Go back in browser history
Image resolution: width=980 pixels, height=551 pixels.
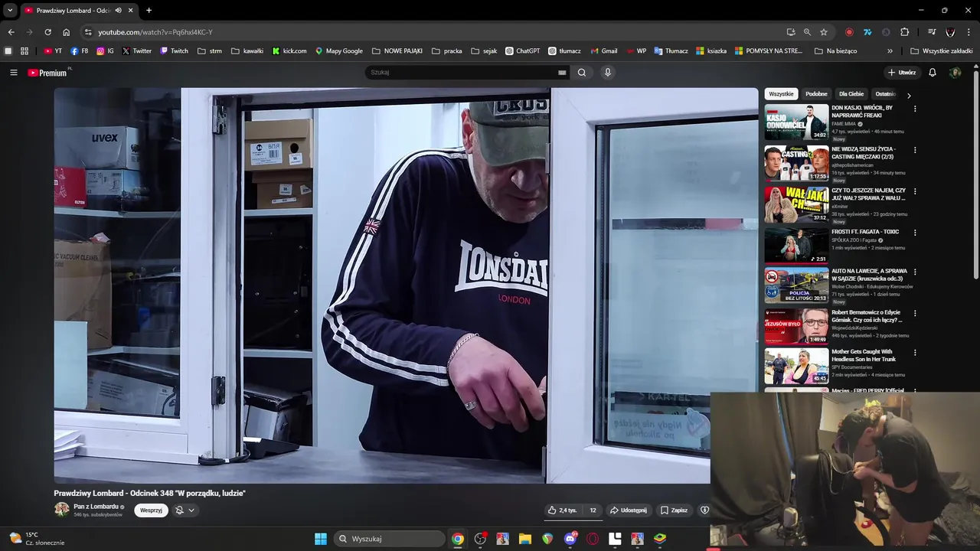(x=11, y=32)
